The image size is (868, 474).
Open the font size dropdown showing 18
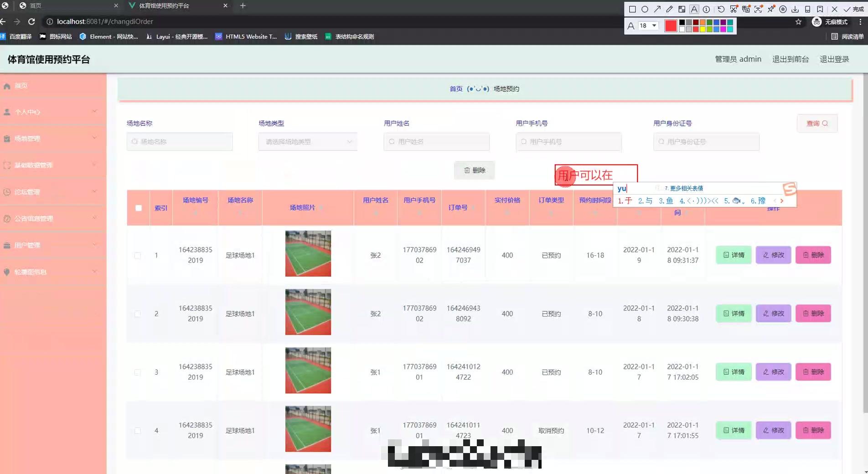pos(648,26)
